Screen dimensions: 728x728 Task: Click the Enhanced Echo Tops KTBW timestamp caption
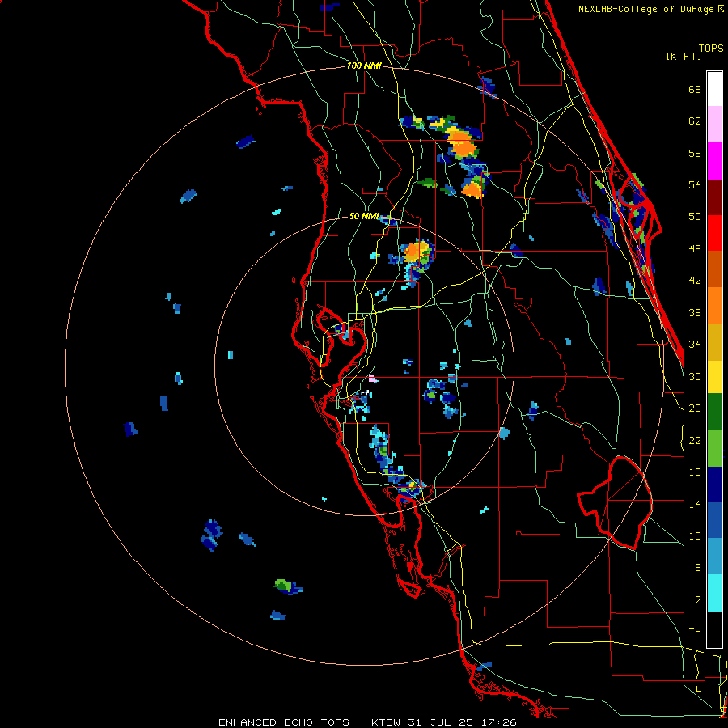tap(367, 722)
